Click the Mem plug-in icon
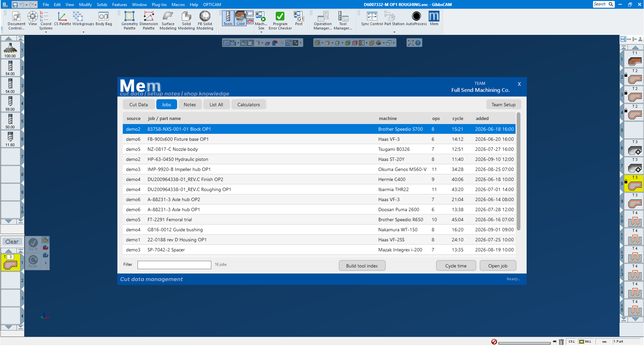644x362 pixels. pyautogui.click(x=434, y=19)
